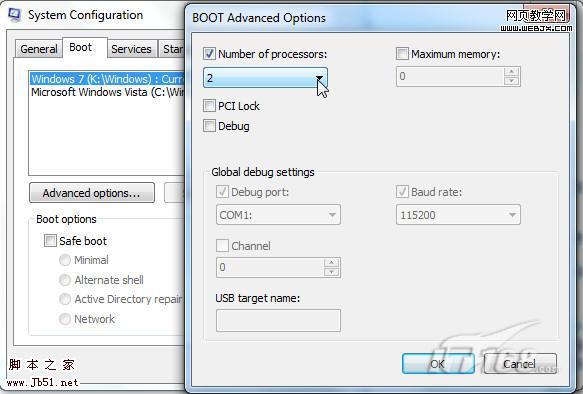
Task: Click the System Configuration window icon
Action: (x=14, y=14)
